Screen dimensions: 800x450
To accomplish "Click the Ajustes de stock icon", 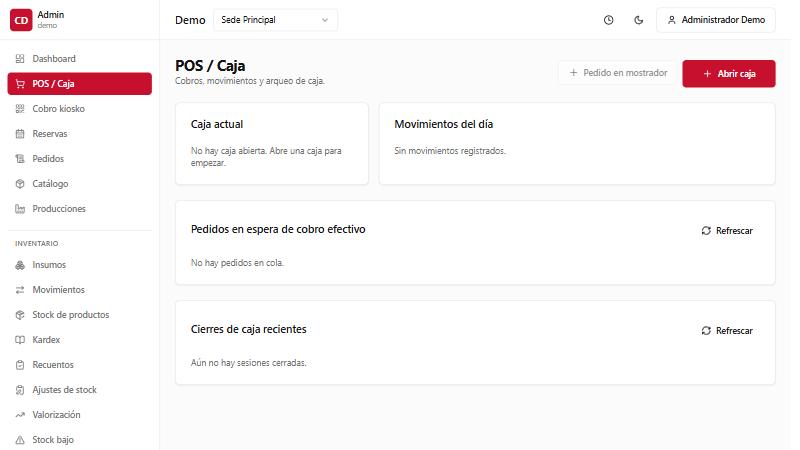I will (20, 390).
